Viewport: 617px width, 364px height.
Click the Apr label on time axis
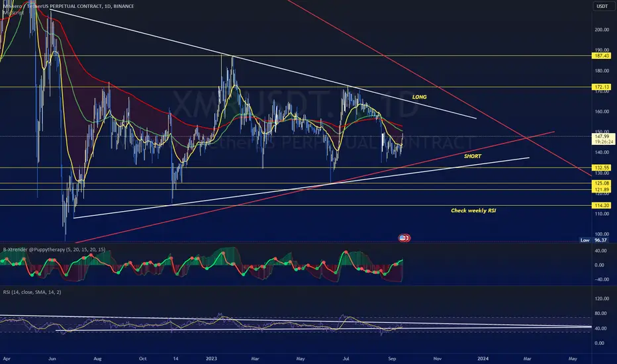click(x=7, y=359)
